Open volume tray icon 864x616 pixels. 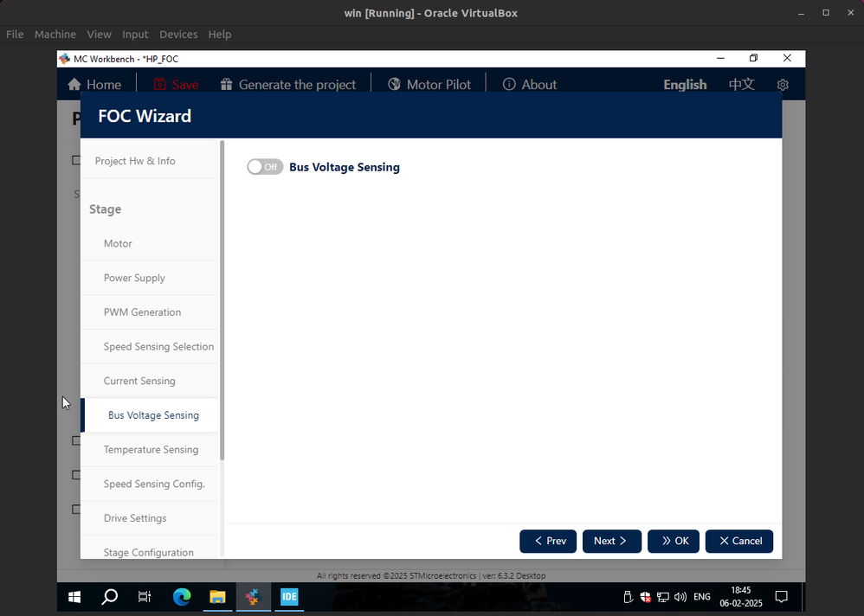tap(680, 597)
